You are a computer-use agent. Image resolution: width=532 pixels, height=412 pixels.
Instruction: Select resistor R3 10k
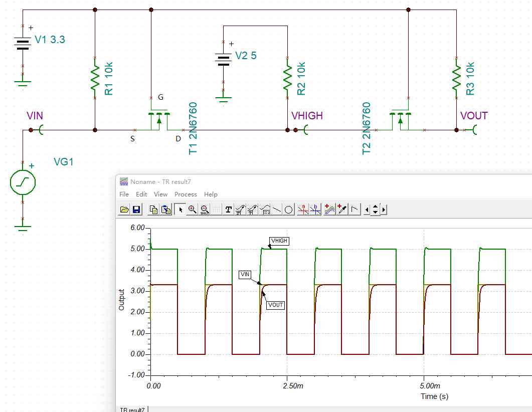point(457,78)
